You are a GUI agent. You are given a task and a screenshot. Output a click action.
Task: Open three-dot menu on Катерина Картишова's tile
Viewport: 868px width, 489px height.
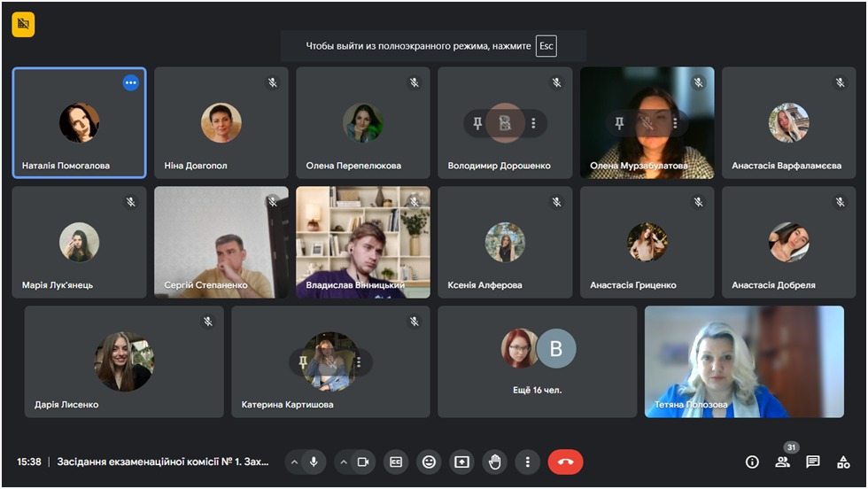pyautogui.click(x=359, y=361)
